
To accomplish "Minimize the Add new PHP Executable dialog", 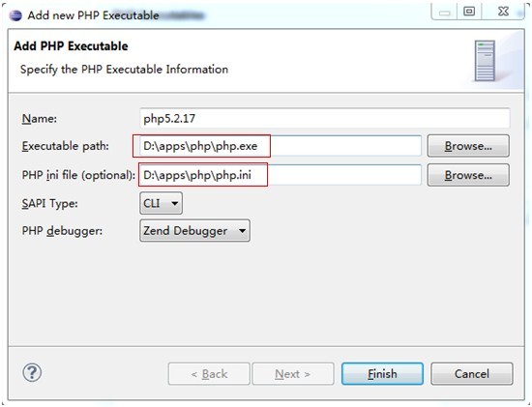I will click(x=444, y=13).
